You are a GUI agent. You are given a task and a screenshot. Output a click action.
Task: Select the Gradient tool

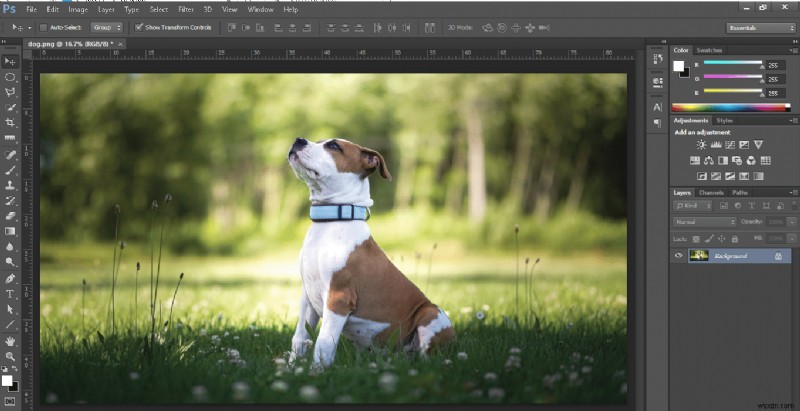(10, 231)
